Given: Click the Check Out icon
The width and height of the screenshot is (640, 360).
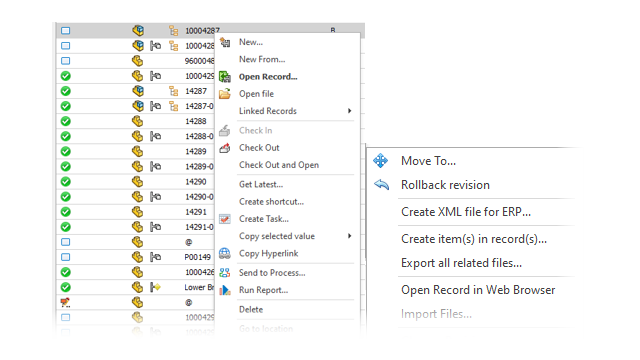Looking at the screenshot, I should pyautogui.click(x=224, y=148).
